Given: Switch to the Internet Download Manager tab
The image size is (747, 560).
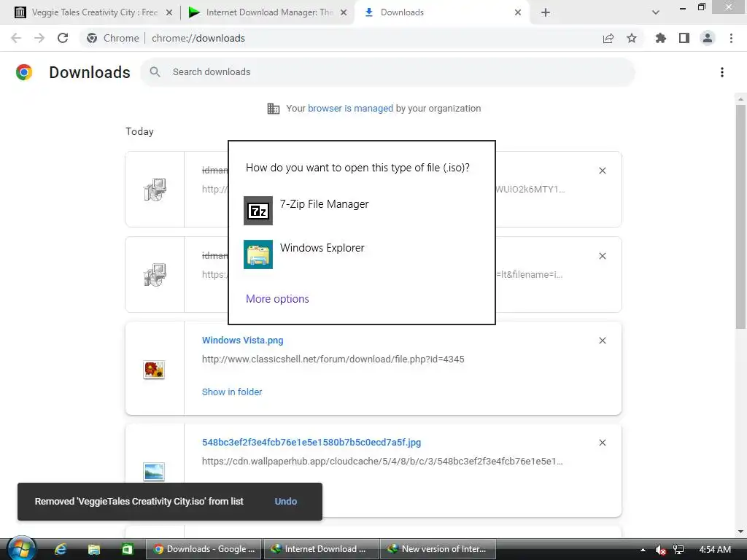Looking at the screenshot, I should coord(268,12).
